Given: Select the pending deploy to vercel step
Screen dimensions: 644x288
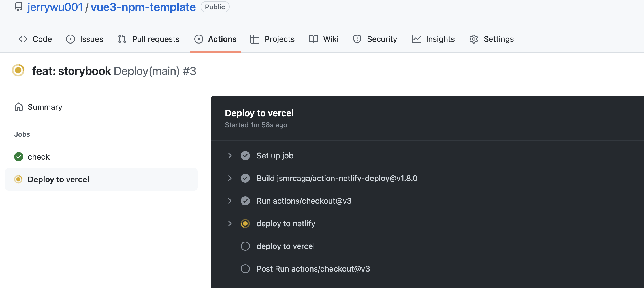Looking at the screenshot, I should click(285, 246).
